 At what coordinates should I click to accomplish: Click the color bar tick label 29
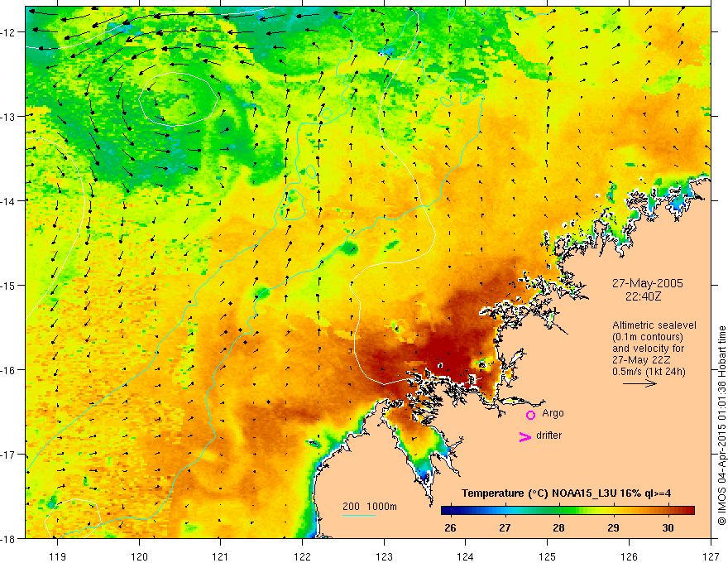[x=613, y=527]
